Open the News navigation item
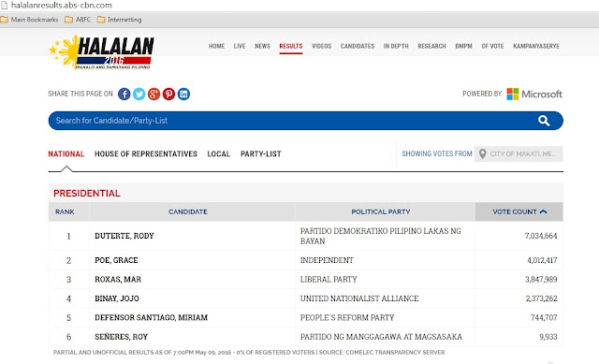 262,46
